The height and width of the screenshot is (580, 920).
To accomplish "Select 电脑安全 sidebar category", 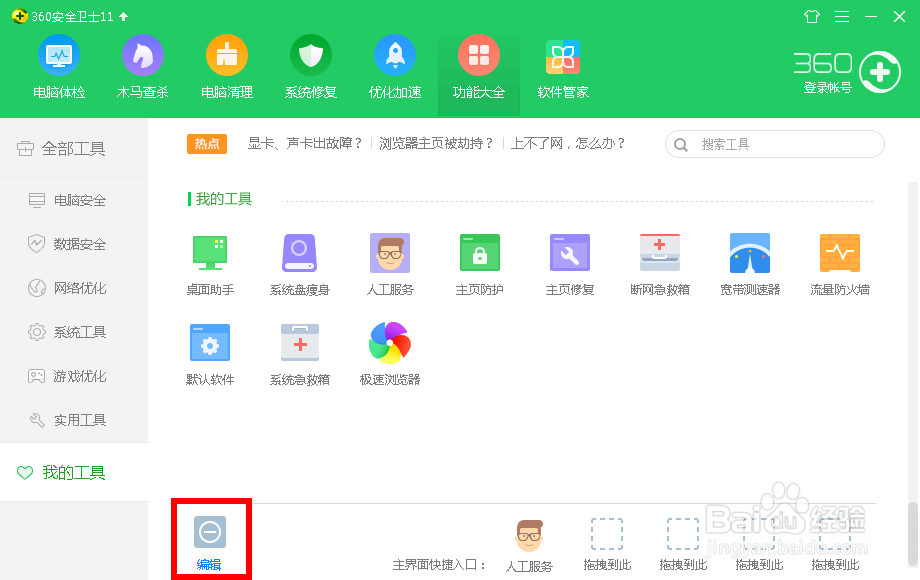I will tap(74, 200).
